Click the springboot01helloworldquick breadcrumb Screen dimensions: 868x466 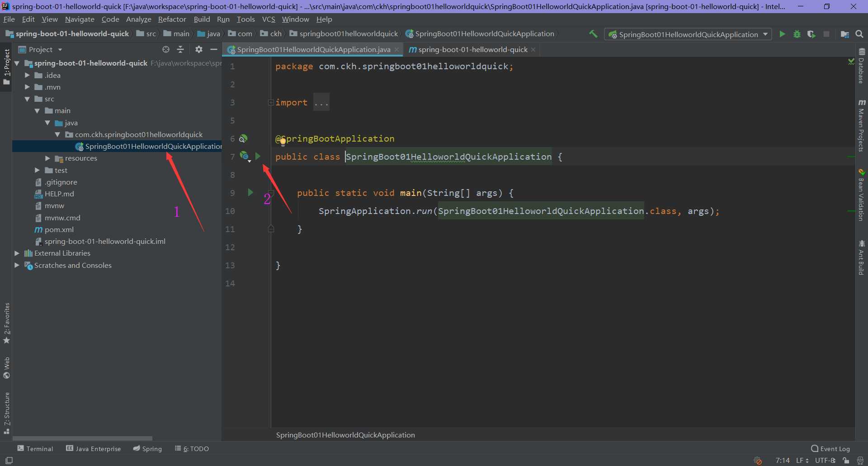click(344, 34)
